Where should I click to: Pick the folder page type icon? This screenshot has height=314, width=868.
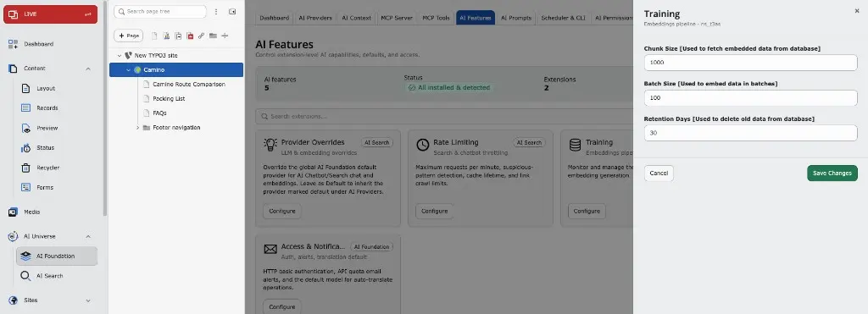pos(213,36)
